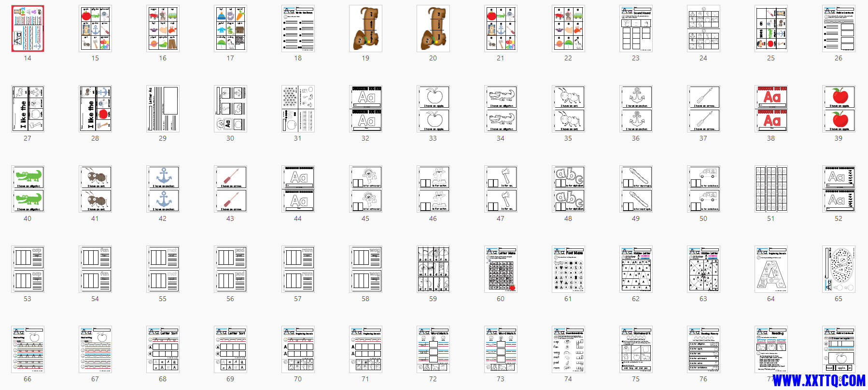Image resolution: width=868 pixels, height=390 pixels.
Task: Click page number label 49
Action: [636, 218]
